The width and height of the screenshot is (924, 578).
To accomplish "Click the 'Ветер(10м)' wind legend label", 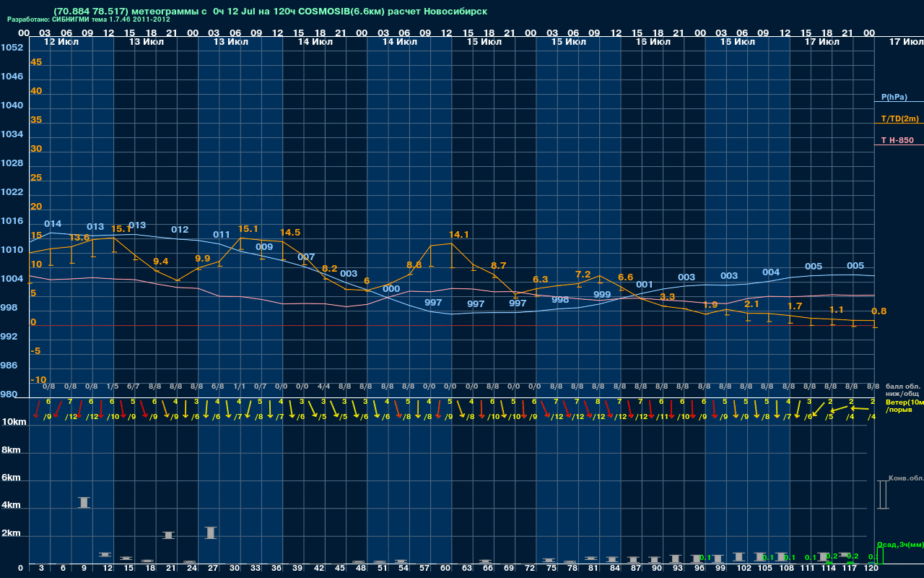I will pos(905,402).
